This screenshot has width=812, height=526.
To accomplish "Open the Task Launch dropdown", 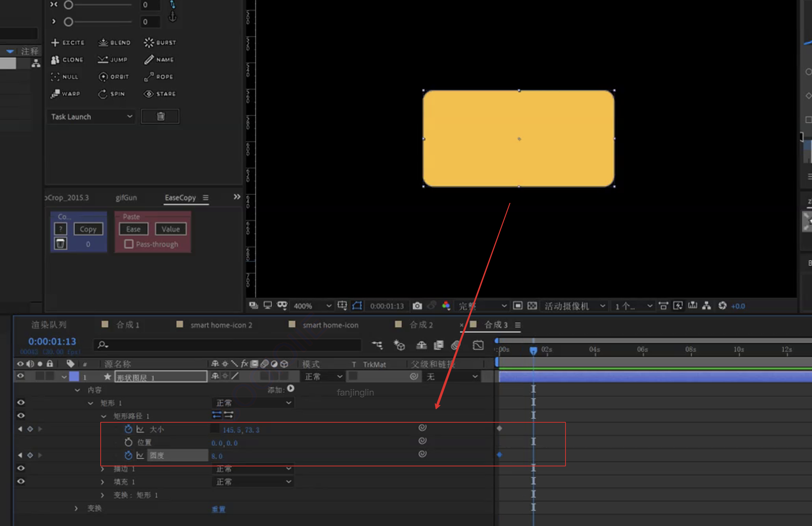I will [x=91, y=117].
